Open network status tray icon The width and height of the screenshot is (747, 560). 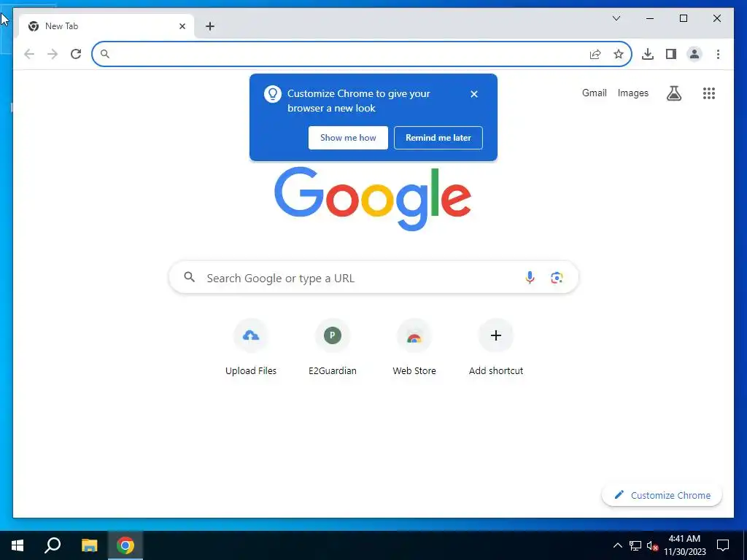tap(635, 545)
